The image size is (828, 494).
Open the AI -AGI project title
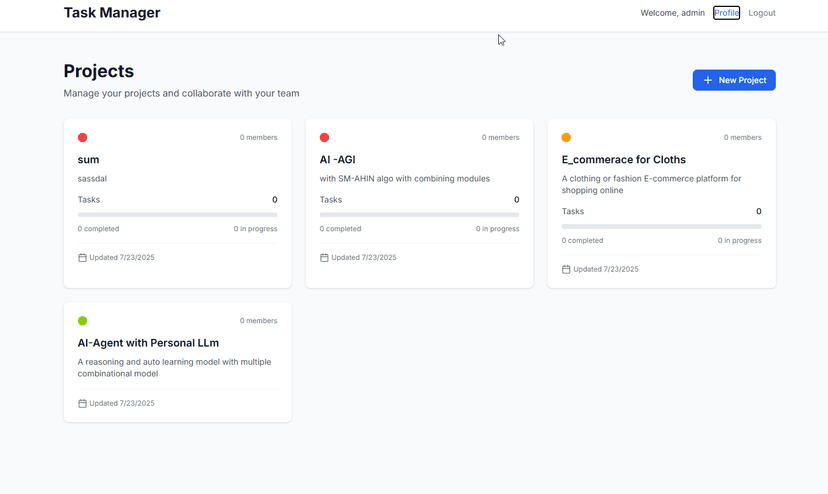pos(337,159)
